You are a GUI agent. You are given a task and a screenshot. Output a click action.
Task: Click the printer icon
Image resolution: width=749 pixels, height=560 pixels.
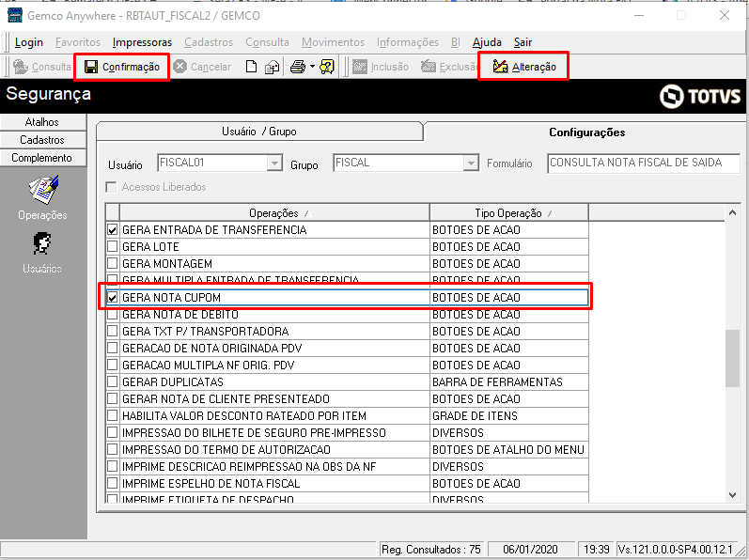(x=298, y=67)
